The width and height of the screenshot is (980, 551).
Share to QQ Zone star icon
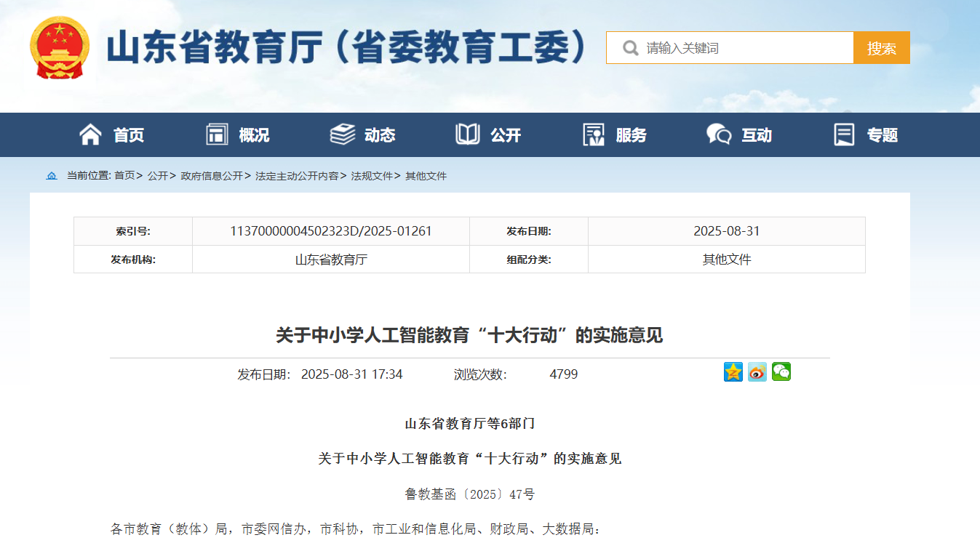[733, 371]
